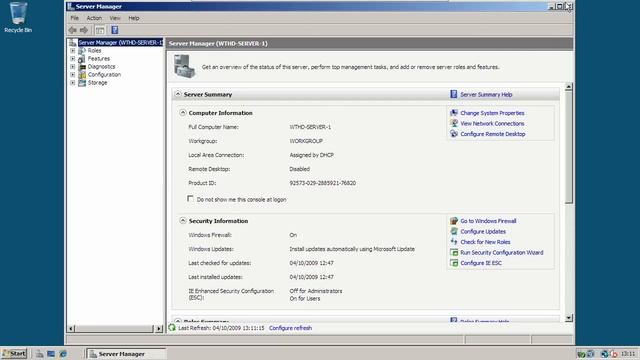Click the green refresh icon near Last Refresh
This screenshot has height=360, width=640.
point(172,328)
